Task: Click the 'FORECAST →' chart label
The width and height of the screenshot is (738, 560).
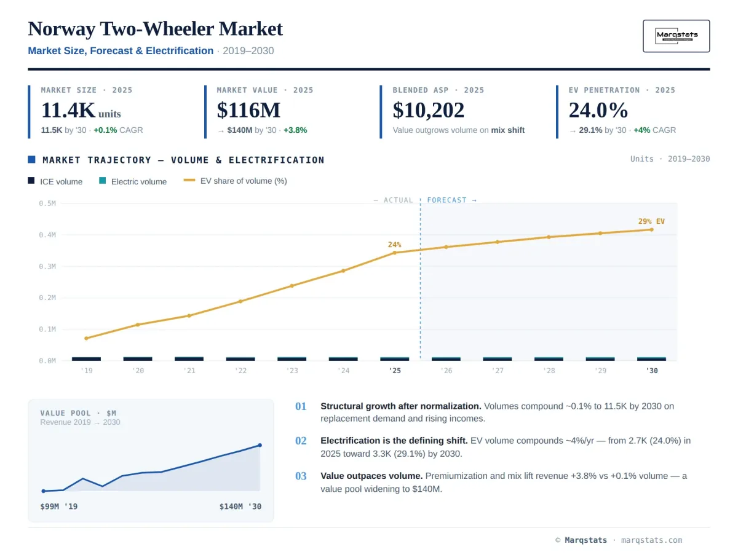Action: pos(451,200)
